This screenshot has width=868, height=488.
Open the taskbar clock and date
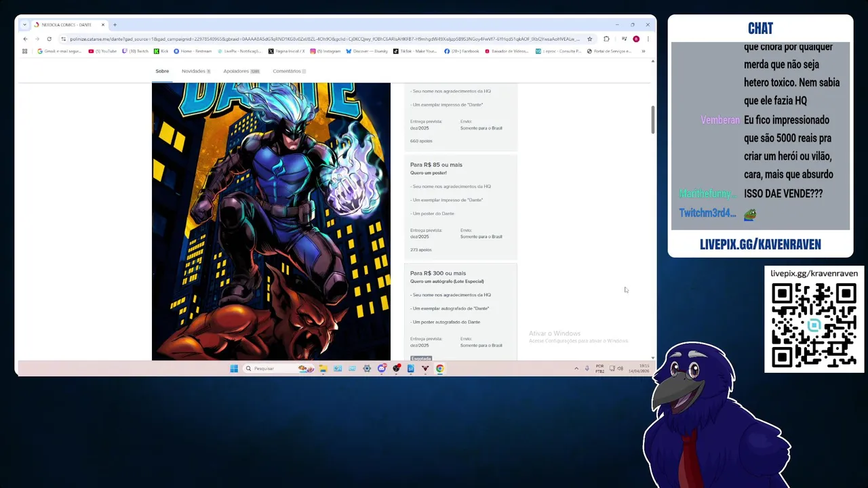639,369
